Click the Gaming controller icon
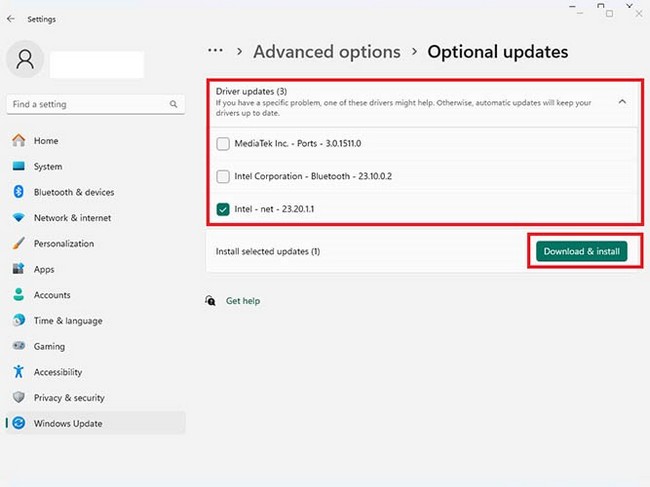 (x=19, y=346)
